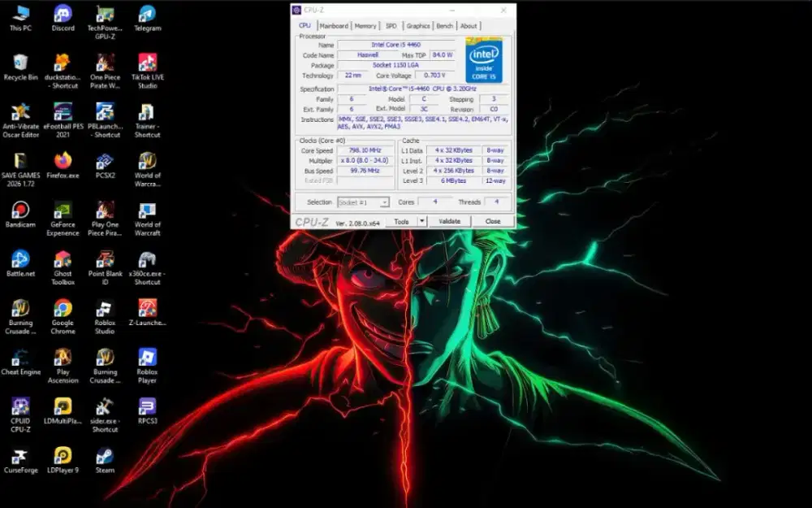Click the Level 3 cache 6 MBytes value

point(454,181)
